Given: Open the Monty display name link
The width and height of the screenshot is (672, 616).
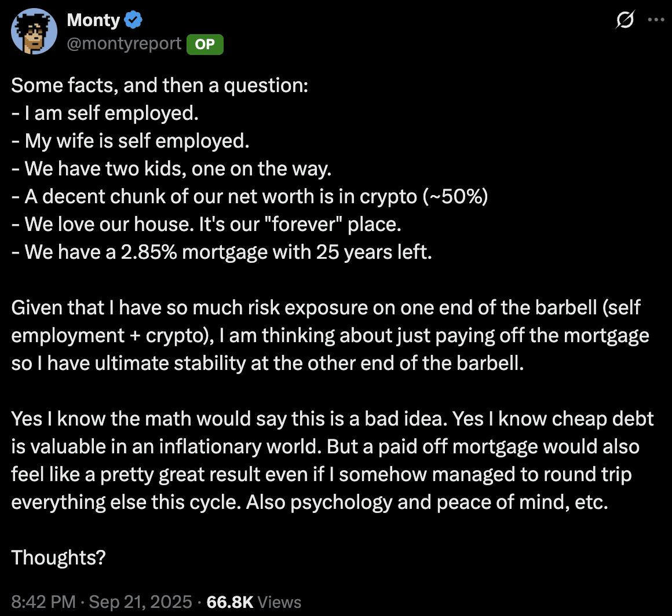Looking at the screenshot, I should [93, 20].
